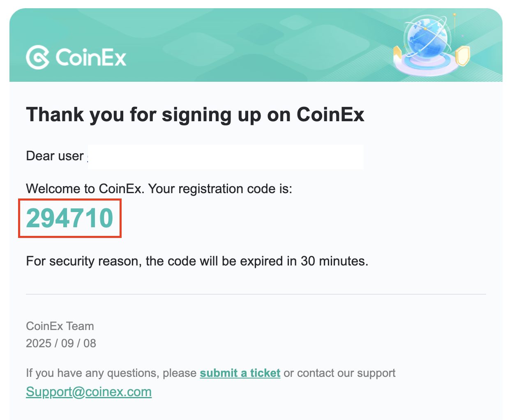Click the CoinEx wordmark in header
This screenshot has width=512, height=420.
[91, 57]
